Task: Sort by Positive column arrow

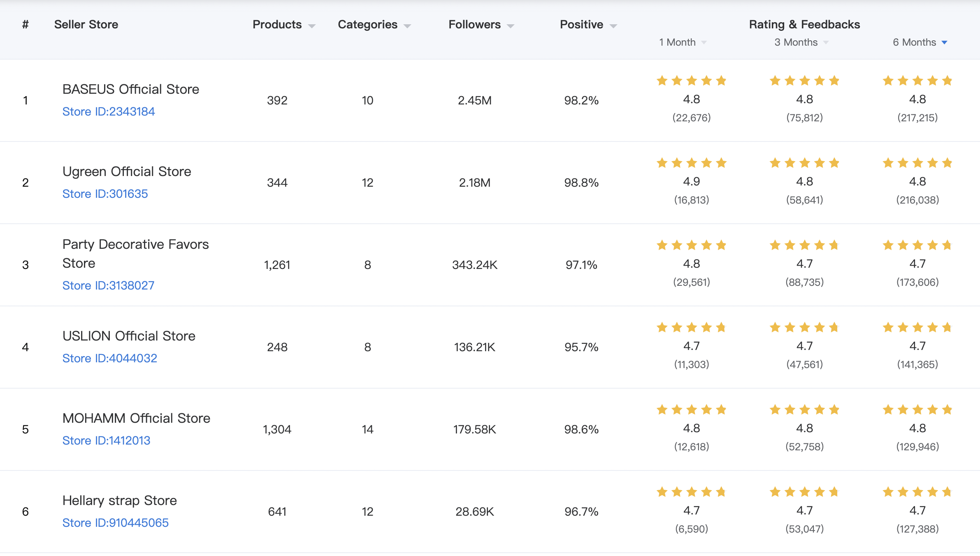Action: click(x=613, y=26)
